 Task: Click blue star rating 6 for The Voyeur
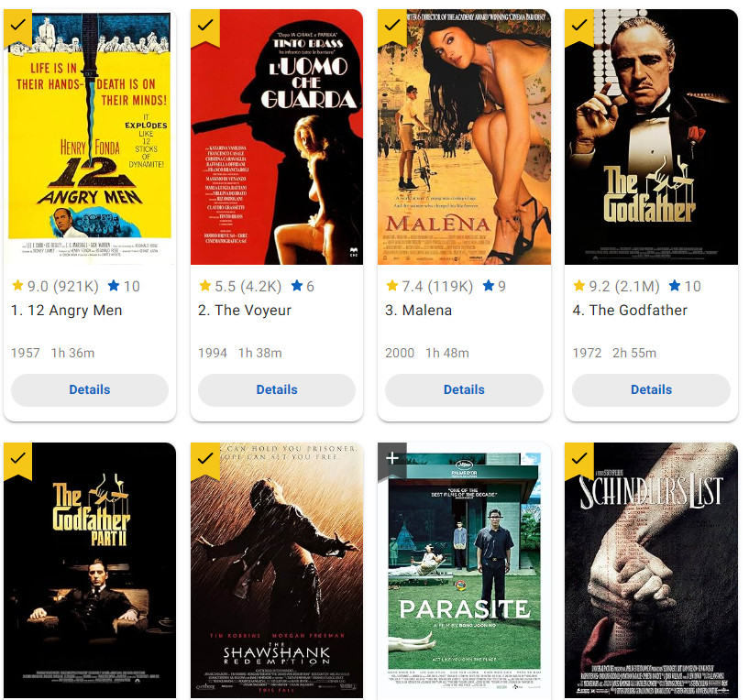click(x=303, y=286)
